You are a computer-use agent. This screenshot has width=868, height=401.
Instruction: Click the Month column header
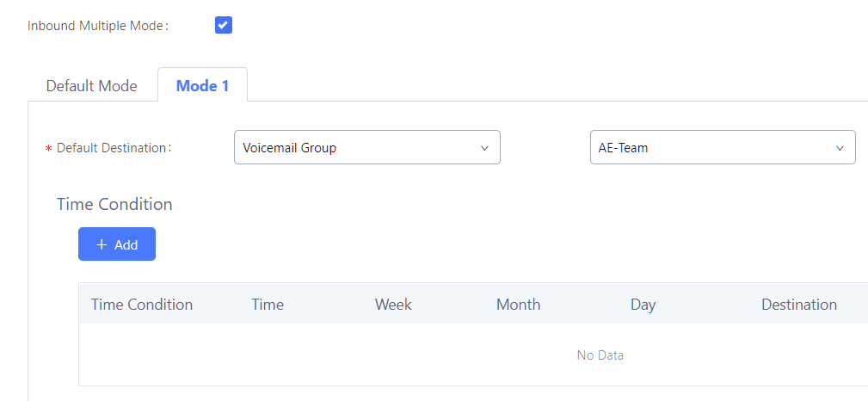(518, 304)
